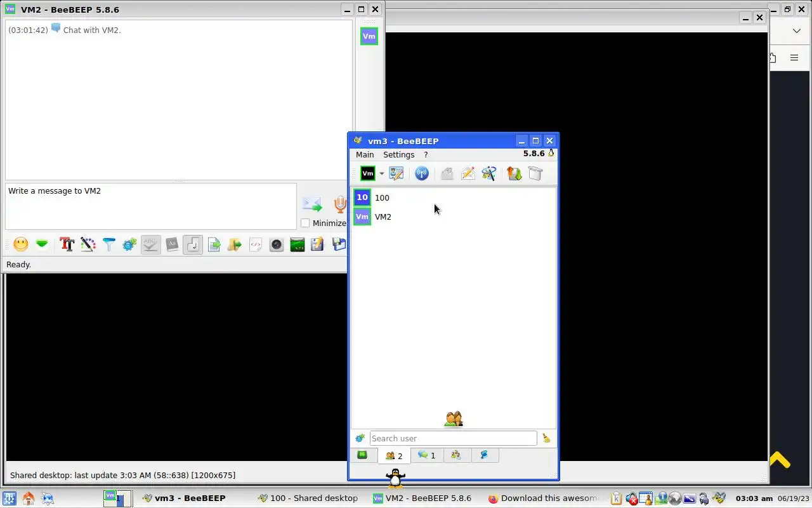812x508 pixels.
Task: Click the gear icon left of Search user
Action: [360, 438]
